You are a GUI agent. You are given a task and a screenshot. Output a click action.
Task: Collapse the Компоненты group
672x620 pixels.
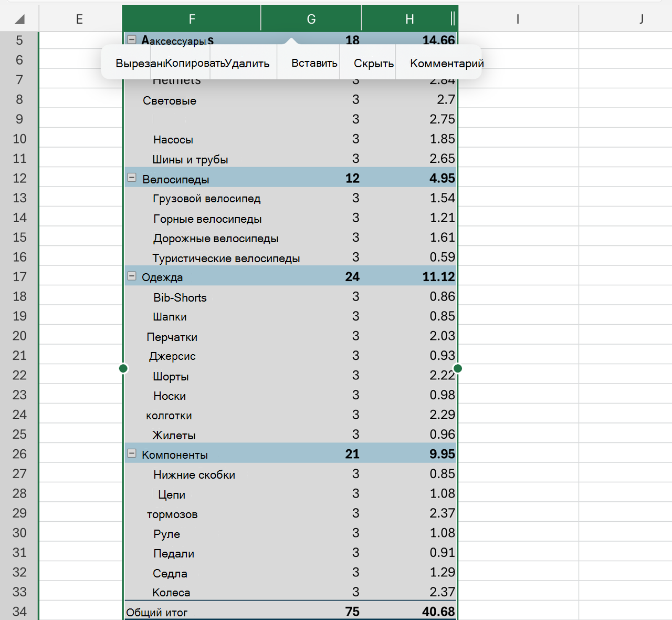pos(132,453)
